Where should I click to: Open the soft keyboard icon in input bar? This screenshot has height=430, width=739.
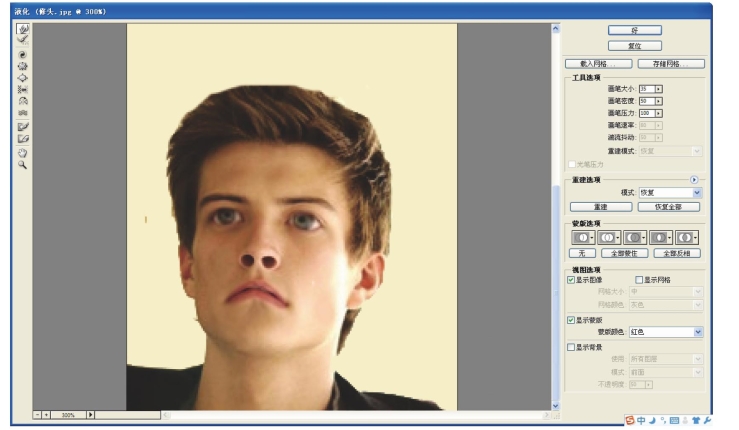pos(674,421)
